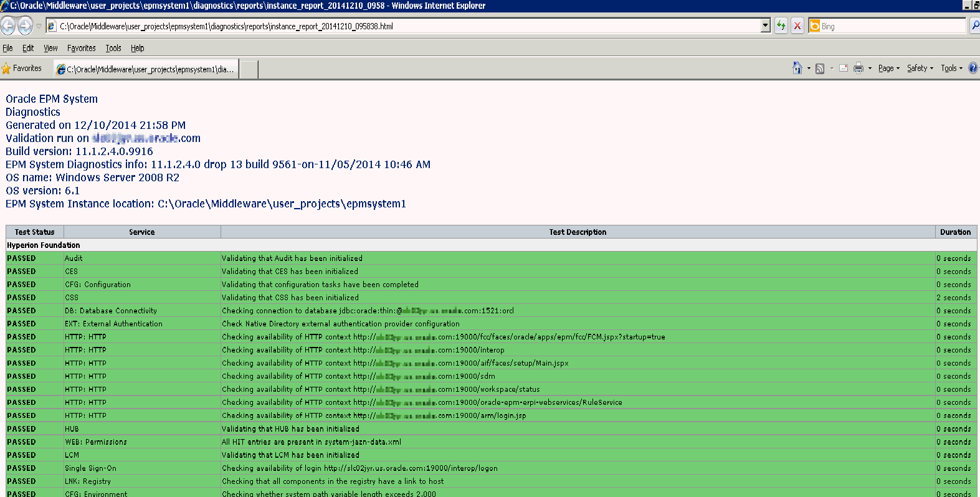Screen dimensions: 980x497
Task: Select the WEB: Permissions service cell
Action: click(142, 442)
